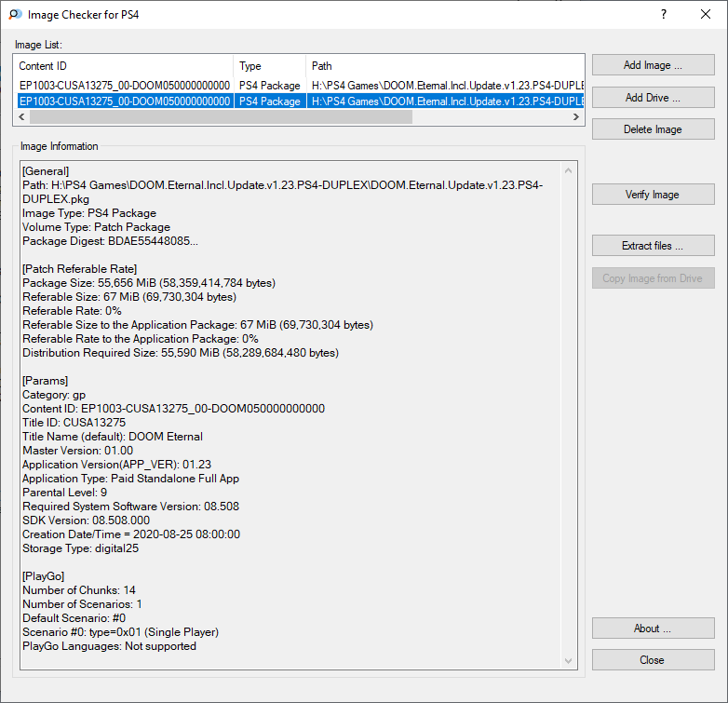
Task: Click the information panel scroll up arrow
Action: click(568, 171)
